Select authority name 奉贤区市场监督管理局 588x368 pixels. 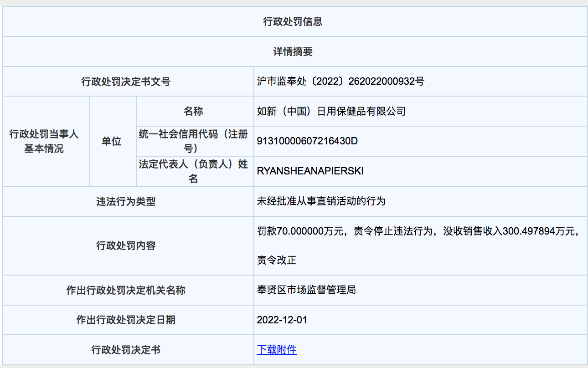click(x=306, y=290)
